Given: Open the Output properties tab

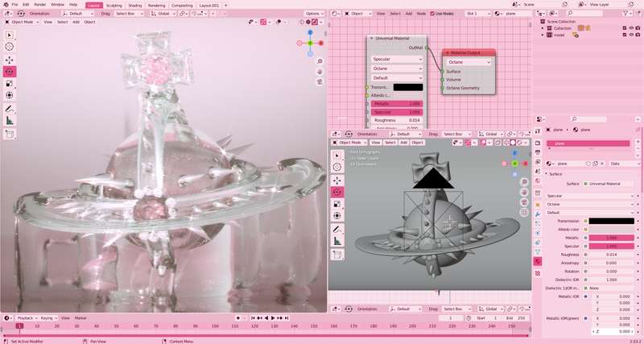Looking at the screenshot, I should [x=538, y=152].
